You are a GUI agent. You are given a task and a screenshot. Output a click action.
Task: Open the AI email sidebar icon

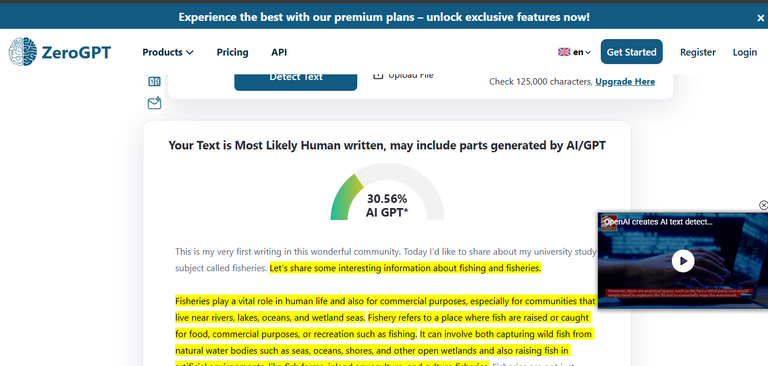tap(154, 103)
